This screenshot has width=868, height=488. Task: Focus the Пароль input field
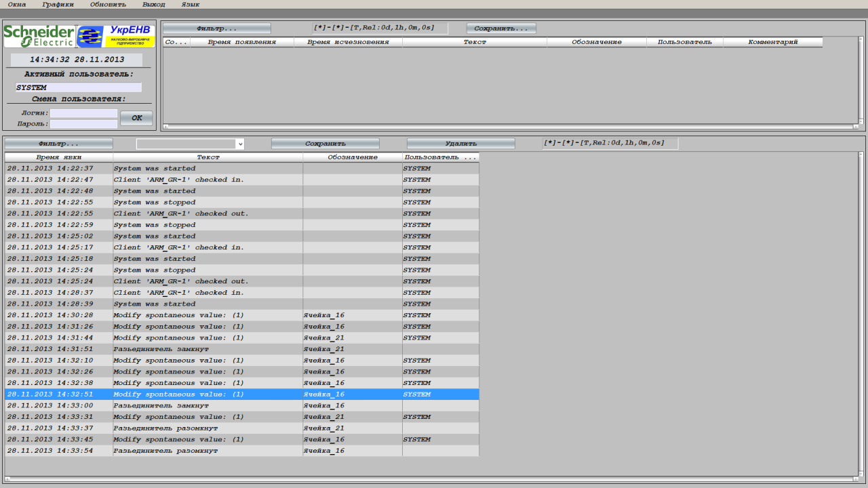83,124
